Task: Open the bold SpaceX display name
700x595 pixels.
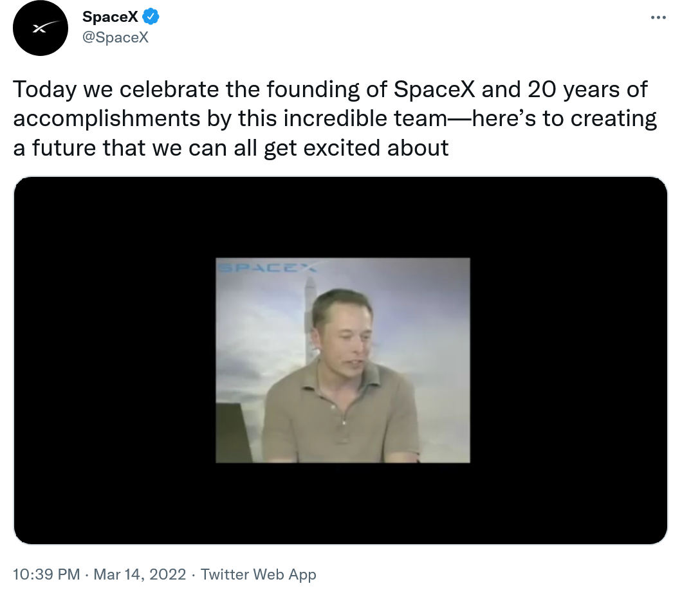Action: pos(110,17)
